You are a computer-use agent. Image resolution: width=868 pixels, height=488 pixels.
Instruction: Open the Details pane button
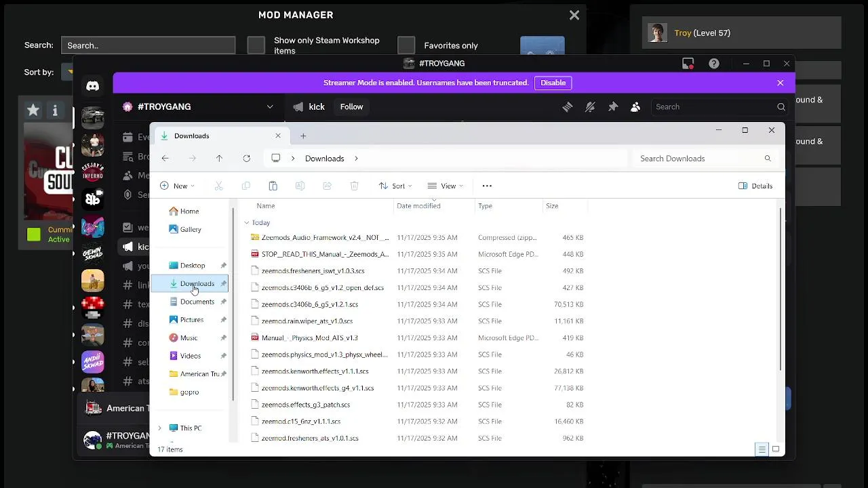pyautogui.click(x=755, y=186)
